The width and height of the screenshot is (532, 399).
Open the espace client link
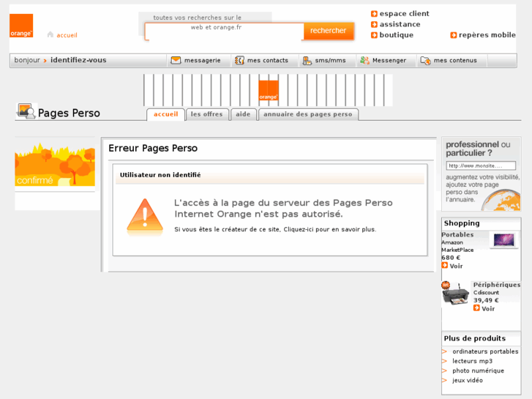(404, 14)
